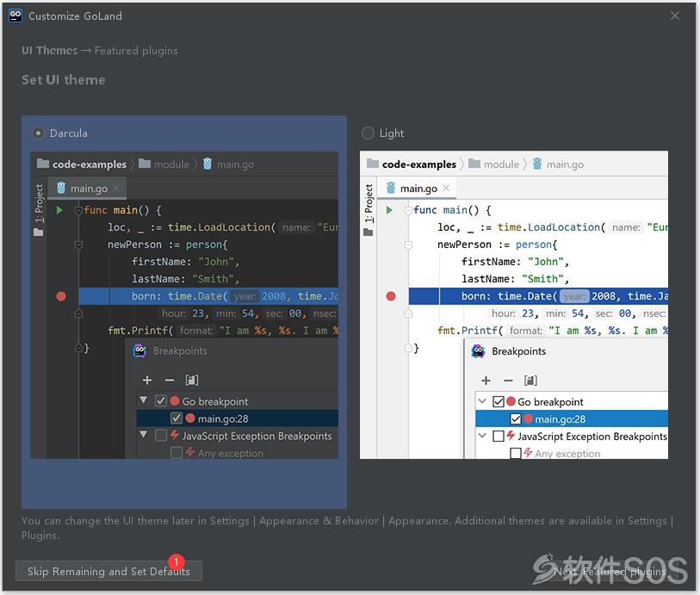Click the module folder icon in Light preview

click(x=474, y=164)
